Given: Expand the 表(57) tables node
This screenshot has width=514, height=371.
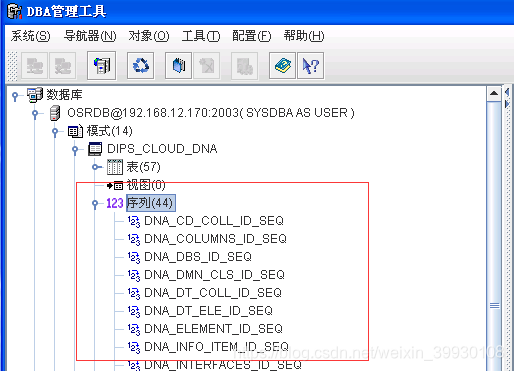Looking at the screenshot, I should [x=96, y=167].
